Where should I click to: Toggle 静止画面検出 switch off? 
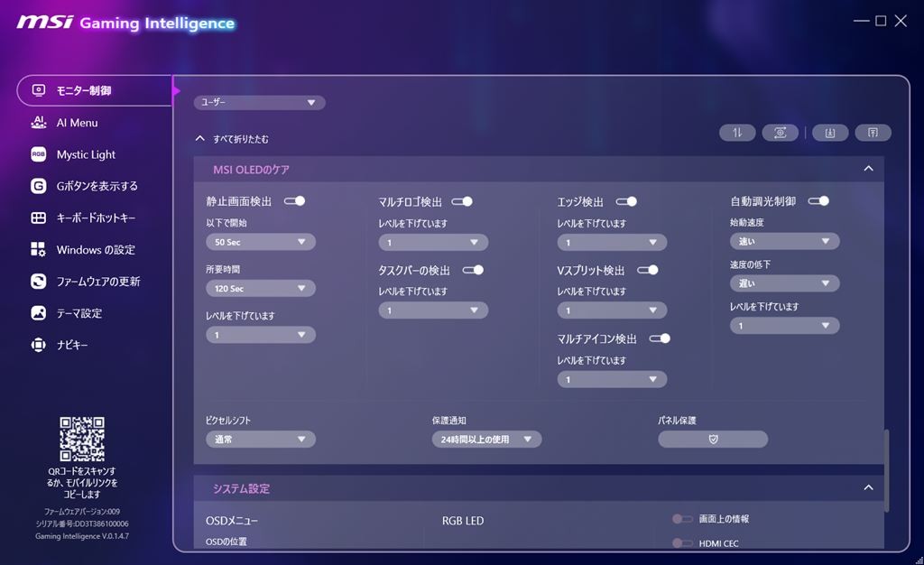(295, 201)
